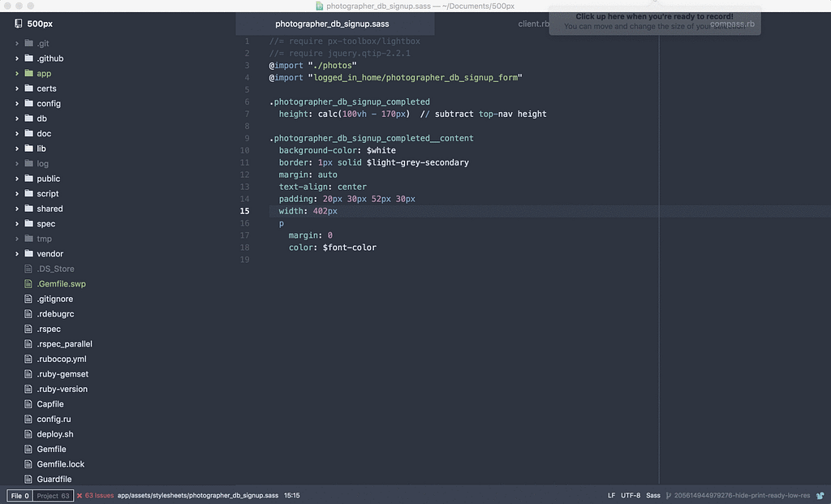The width and height of the screenshot is (831, 504).
Task: Expand the config folder chevron
Action: [17, 103]
